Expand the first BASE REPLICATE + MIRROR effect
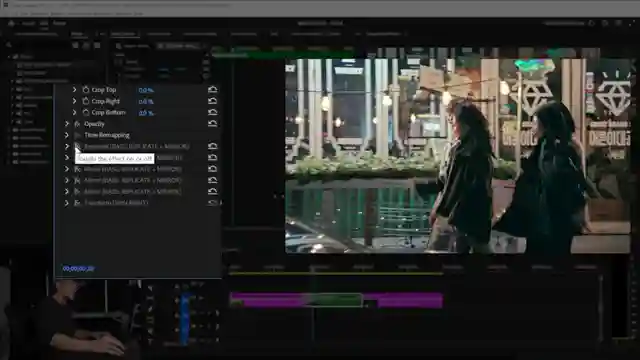640x360 pixels. click(x=67, y=146)
